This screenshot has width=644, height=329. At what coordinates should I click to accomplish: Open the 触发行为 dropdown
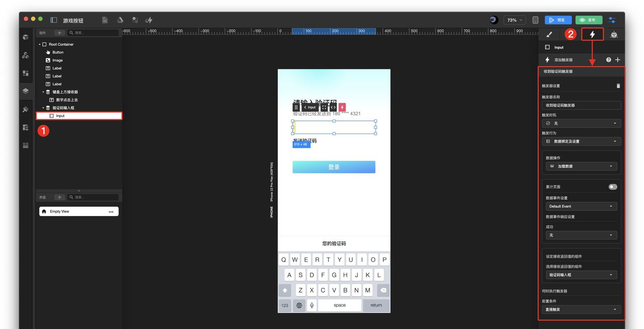(582, 142)
